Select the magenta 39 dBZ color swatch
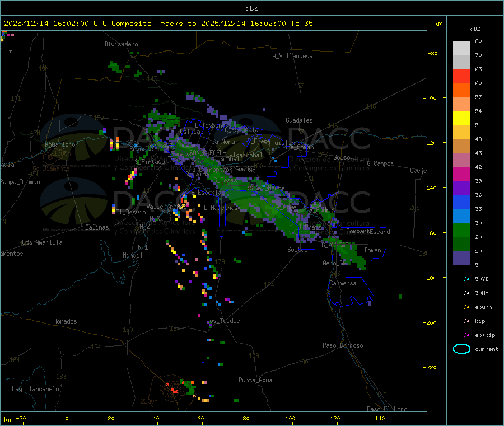The image size is (504, 426). click(461, 174)
